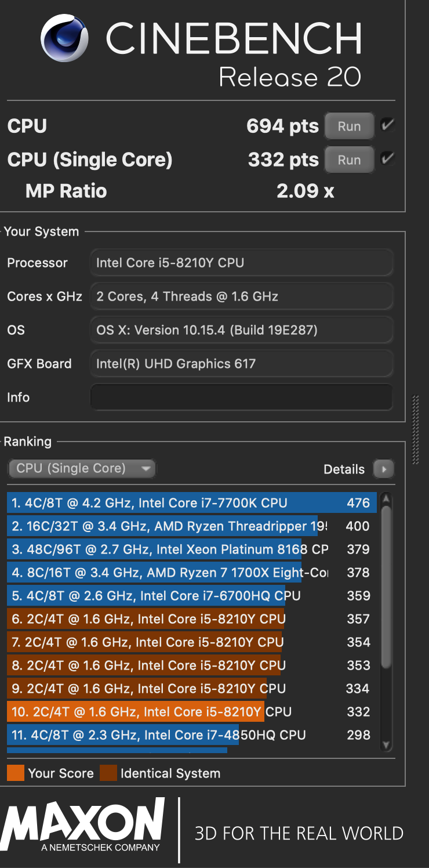Viewport: 429px width, 868px height.
Task: Select ranking row 6 scoring 357
Action: pos(192,619)
